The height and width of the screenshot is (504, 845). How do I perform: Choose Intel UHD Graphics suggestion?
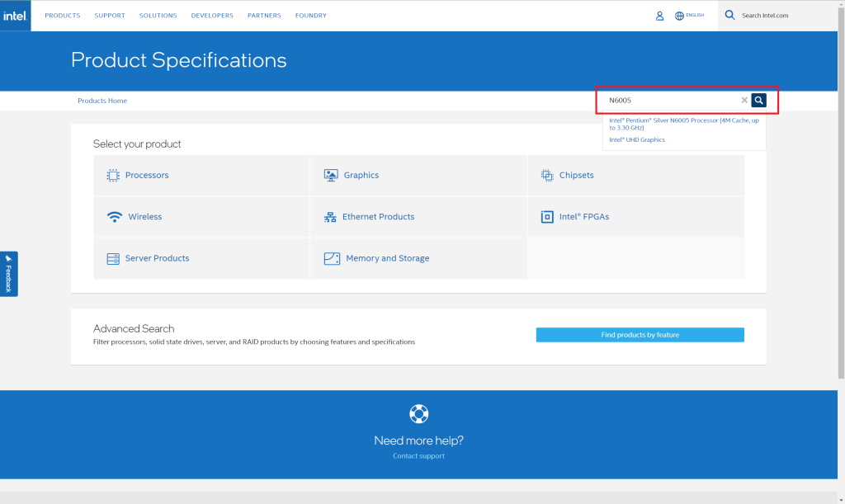[637, 140]
